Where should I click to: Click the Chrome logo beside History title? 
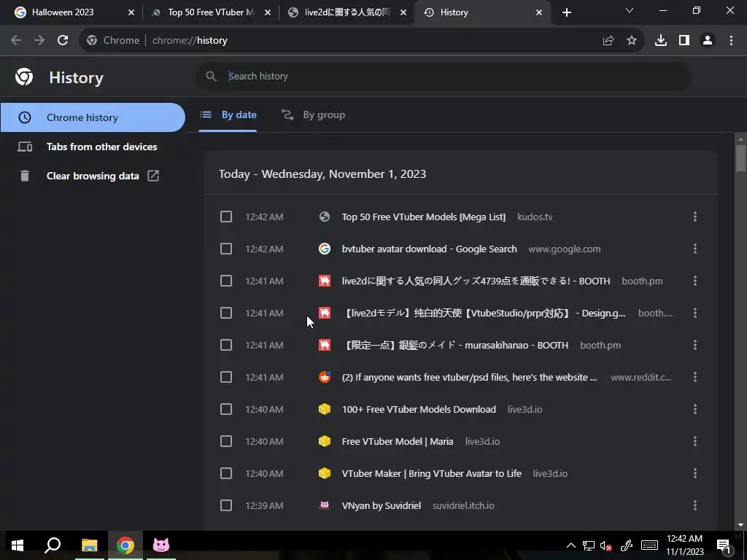click(24, 77)
